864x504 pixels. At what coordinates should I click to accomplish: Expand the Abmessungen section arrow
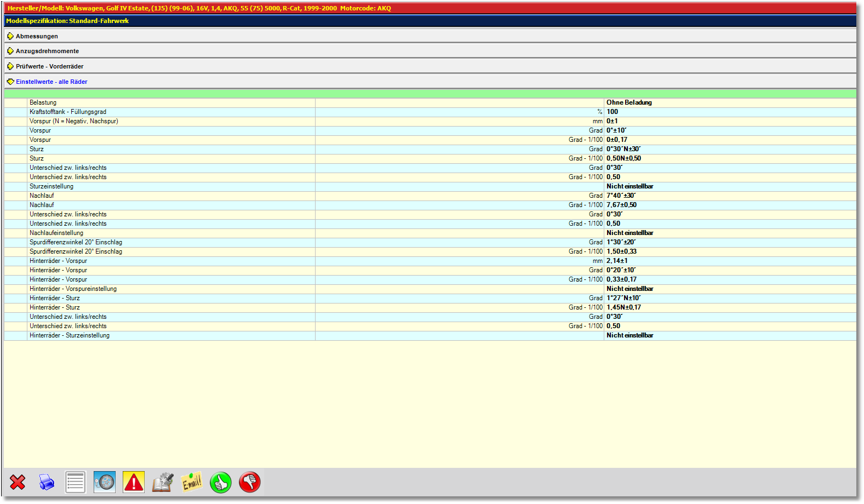(10, 36)
